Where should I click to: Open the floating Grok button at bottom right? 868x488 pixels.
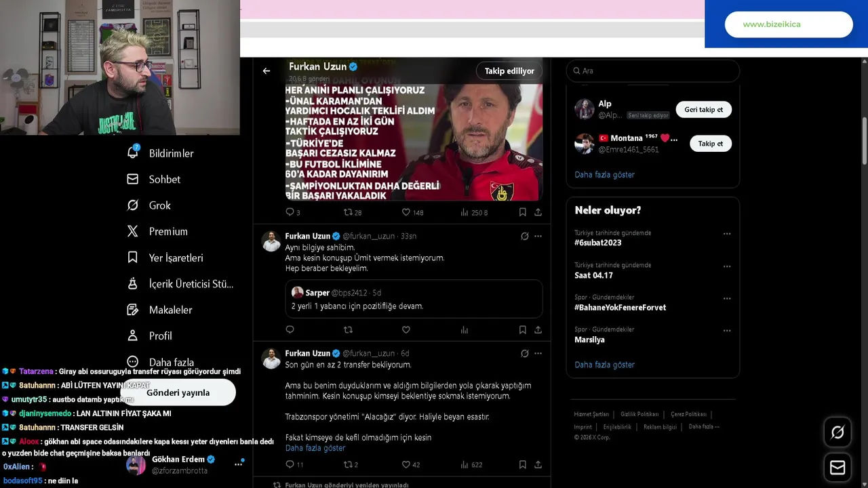(x=837, y=432)
